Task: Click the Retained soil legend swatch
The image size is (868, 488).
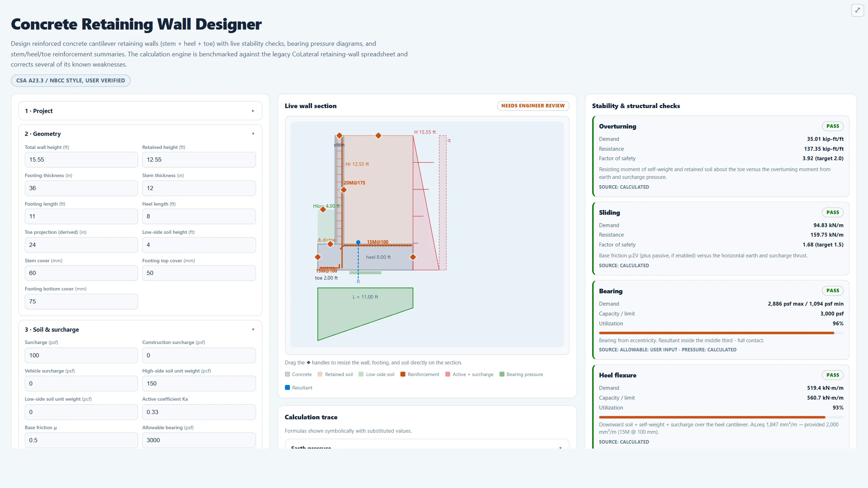Action: (320, 374)
